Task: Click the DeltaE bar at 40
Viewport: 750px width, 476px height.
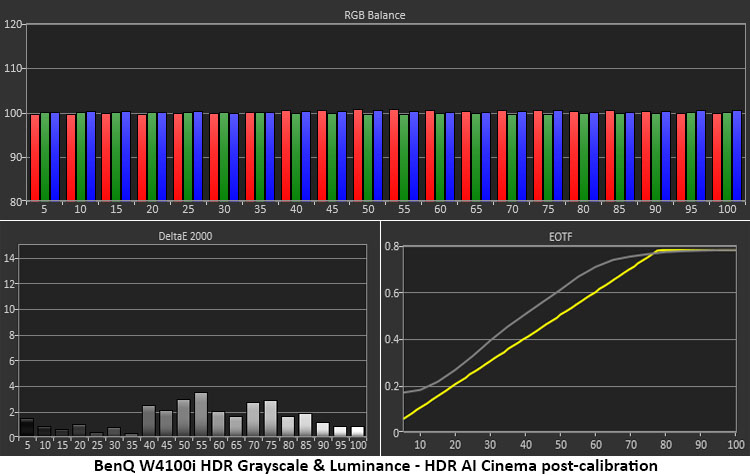Action: click(149, 421)
